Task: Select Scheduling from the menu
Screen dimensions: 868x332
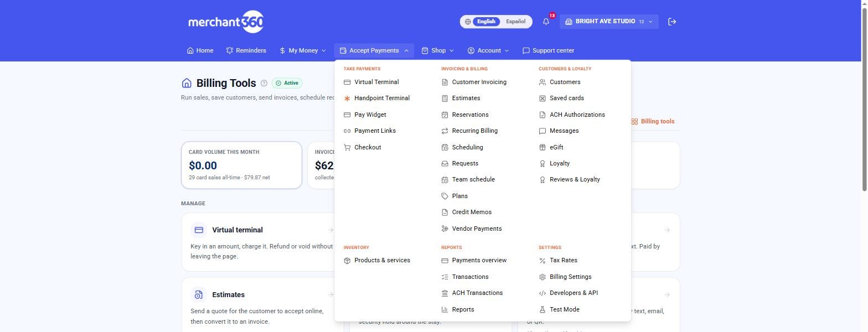Action: coord(467,147)
